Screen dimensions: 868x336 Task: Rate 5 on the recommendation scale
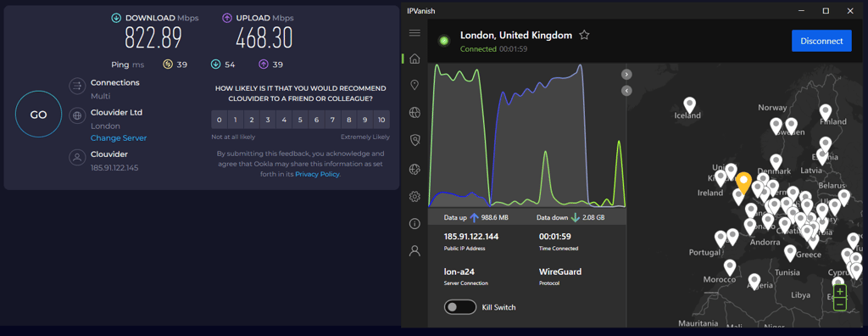[300, 120]
